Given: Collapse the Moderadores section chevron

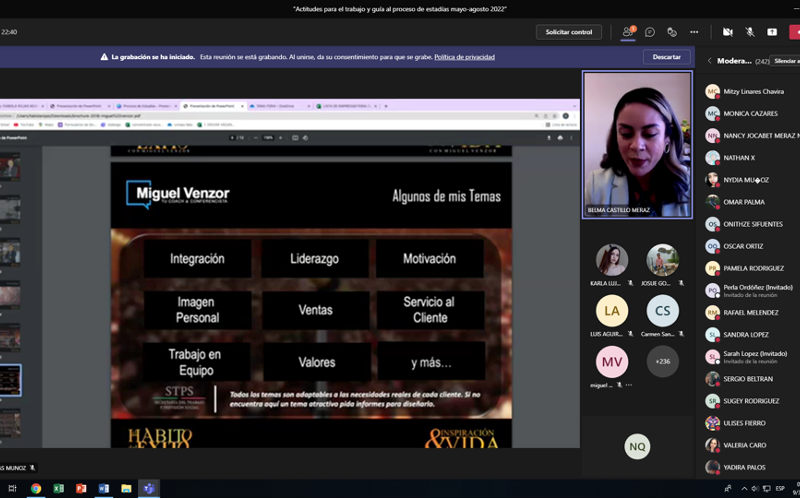Looking at the screenshot, I should (710, 61).
